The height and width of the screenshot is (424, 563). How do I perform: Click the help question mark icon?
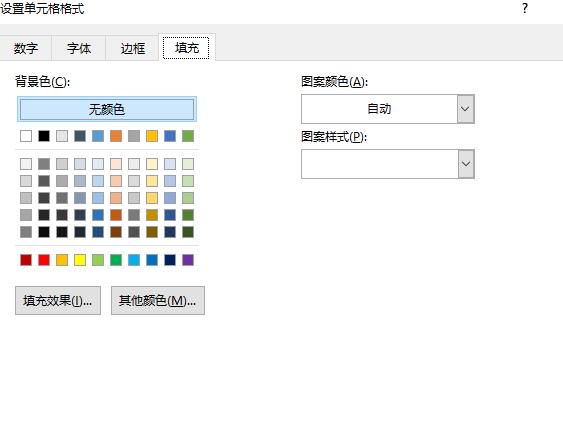[x=525, y=8]
